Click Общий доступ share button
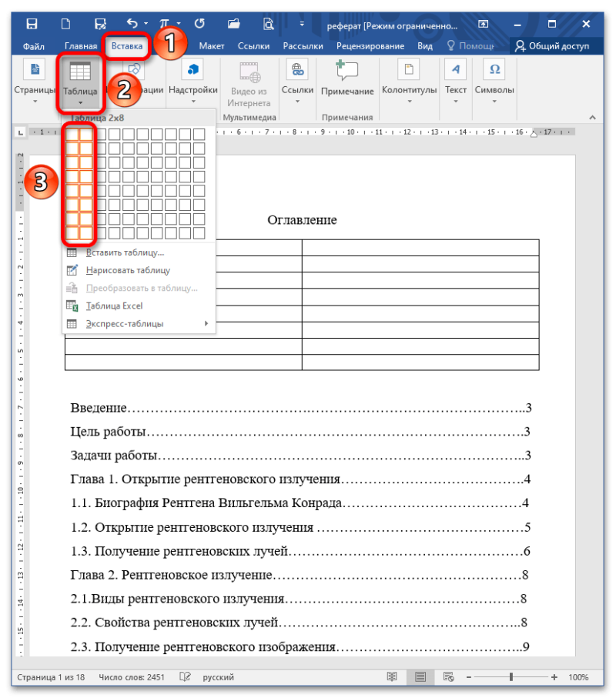 [551, 46]
